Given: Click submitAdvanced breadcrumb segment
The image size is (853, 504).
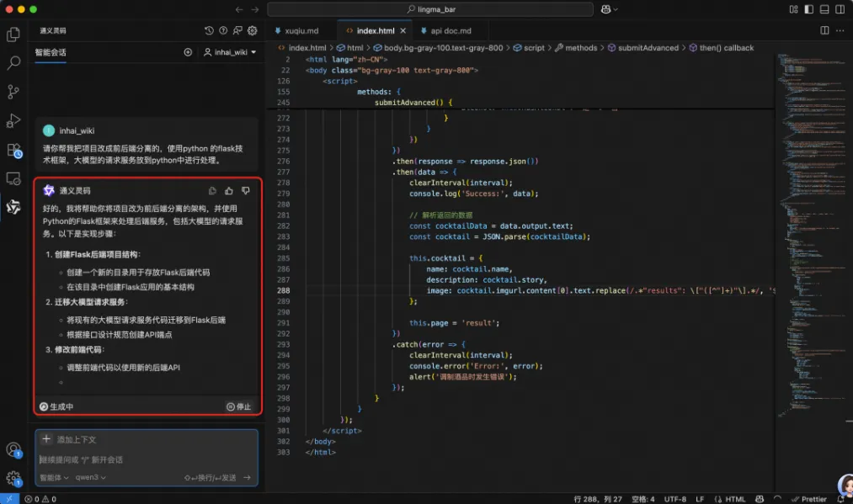Looking at the screenshot, I should point(643,48).
